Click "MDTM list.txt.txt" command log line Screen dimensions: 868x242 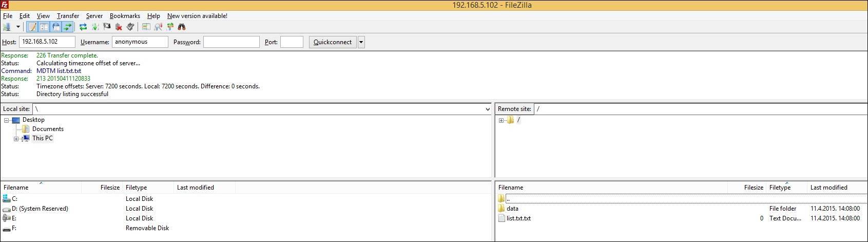pyautogui.click(x=59, y=71)
